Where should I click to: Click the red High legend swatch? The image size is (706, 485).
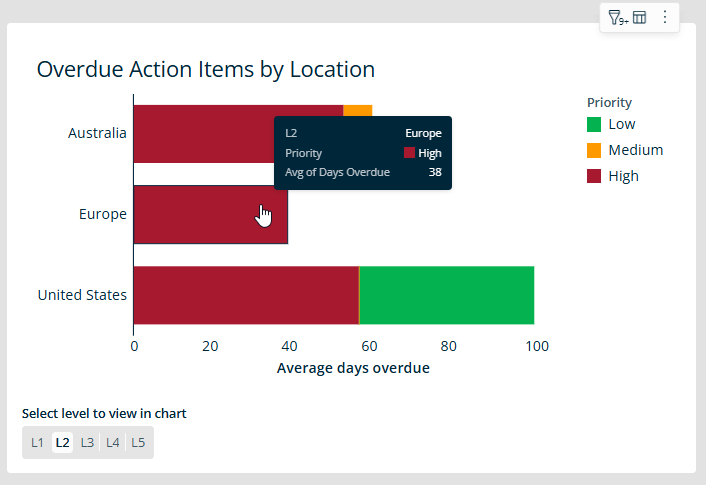point(594,177)
